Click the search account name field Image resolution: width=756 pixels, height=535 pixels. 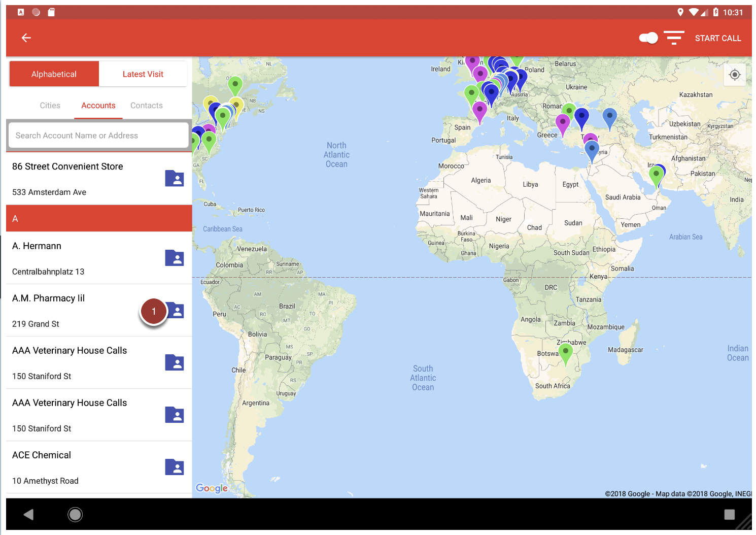pos(98,136)
